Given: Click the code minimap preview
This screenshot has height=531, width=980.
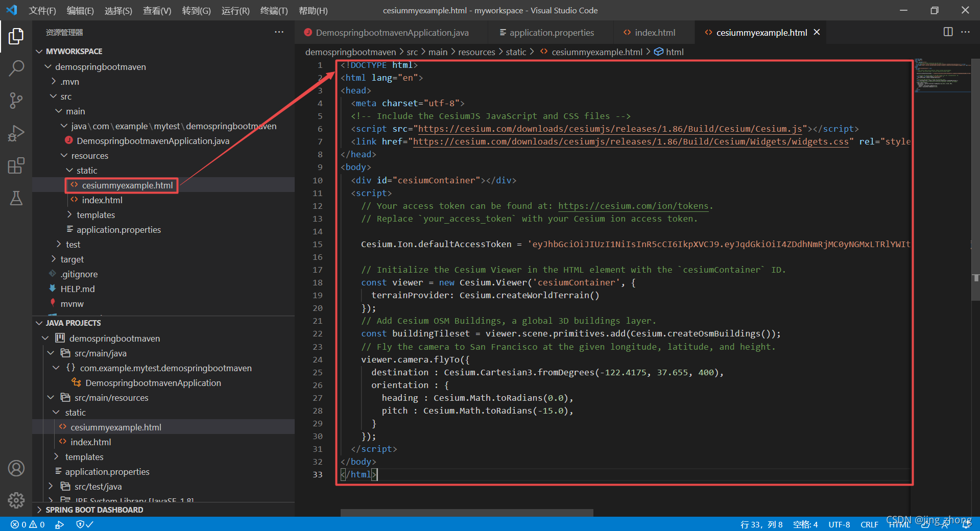Looking at the screenshot, I should click(x=942, y=75).
